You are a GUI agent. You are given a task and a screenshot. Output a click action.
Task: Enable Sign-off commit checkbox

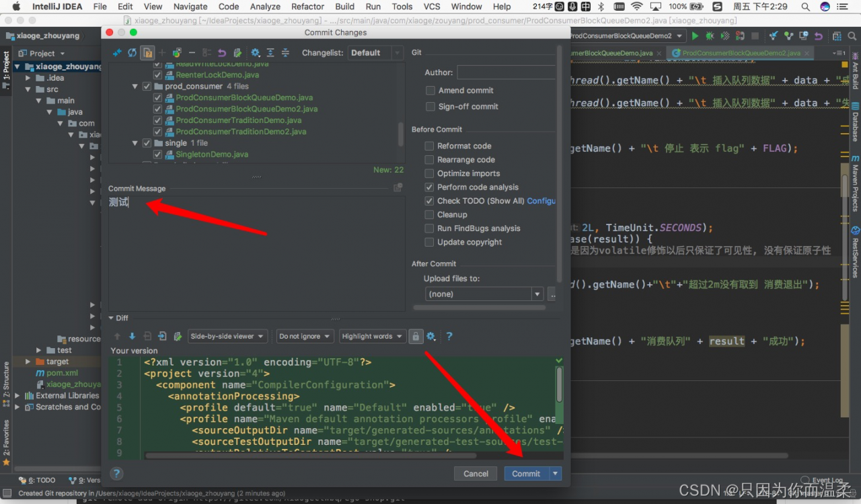(x=430, y=106)
